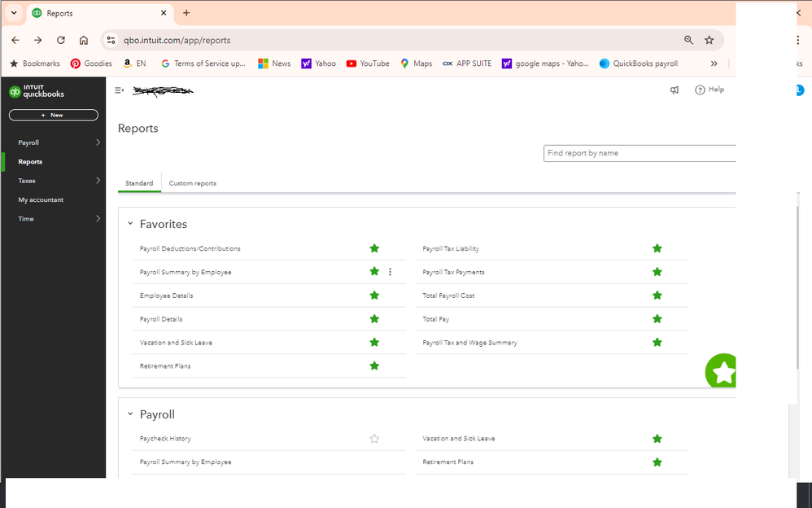Image resolution: width=812 pixels, height=508 pixels.
Task: Click the browser reload icon
Action: coord(61,40)
